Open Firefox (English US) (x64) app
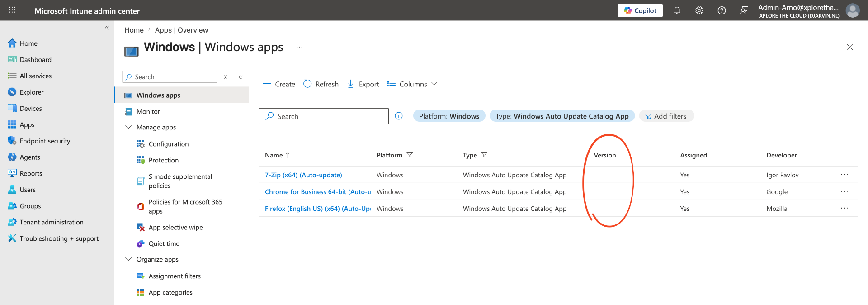 318,209
